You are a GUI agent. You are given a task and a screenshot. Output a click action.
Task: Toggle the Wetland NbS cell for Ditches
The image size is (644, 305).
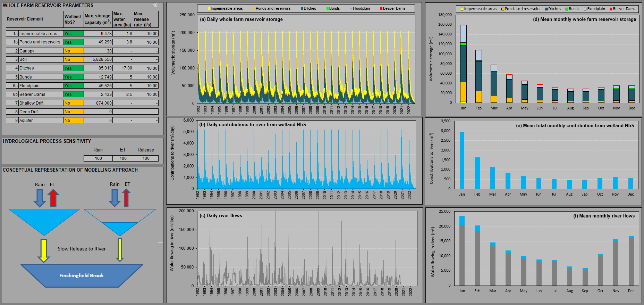74,68
